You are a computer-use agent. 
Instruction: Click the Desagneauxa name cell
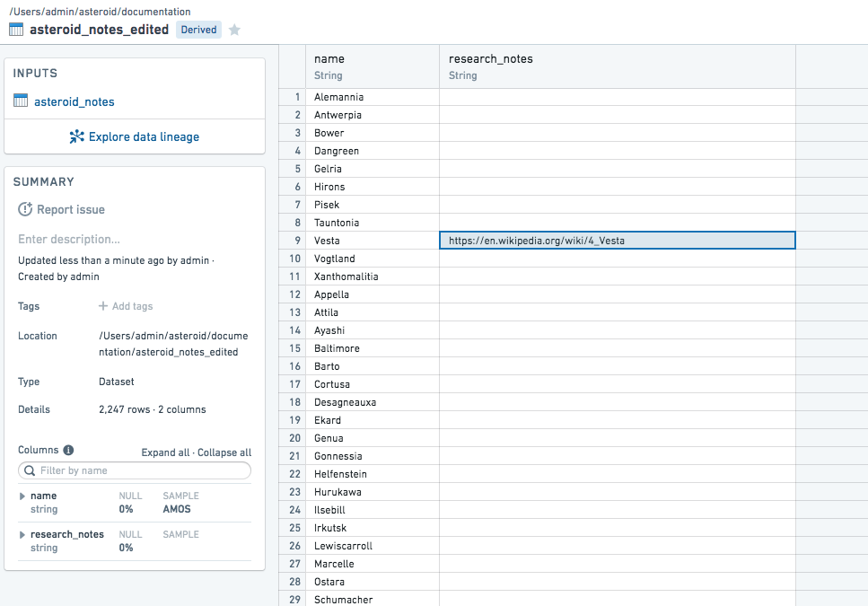tap(373, 402)
